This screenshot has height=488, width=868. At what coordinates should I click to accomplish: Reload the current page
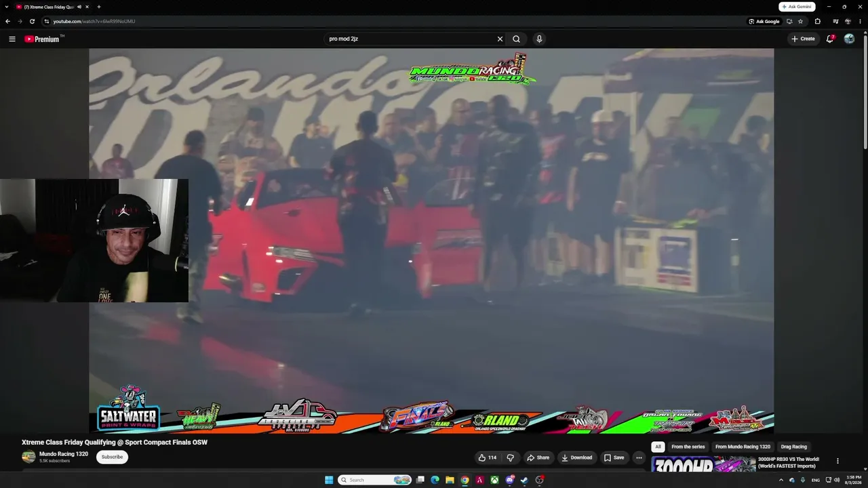coord(32,21)
